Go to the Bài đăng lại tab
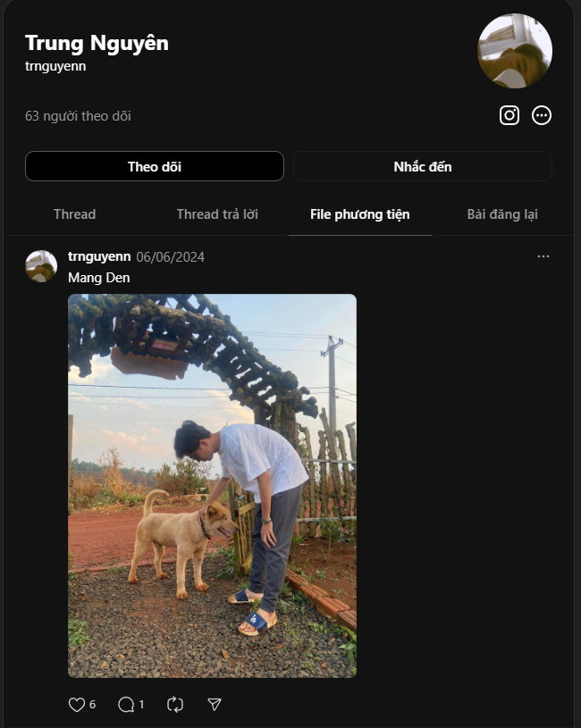Image resolution: width=581 pixels, height=728 pixels. pos(502,214)
